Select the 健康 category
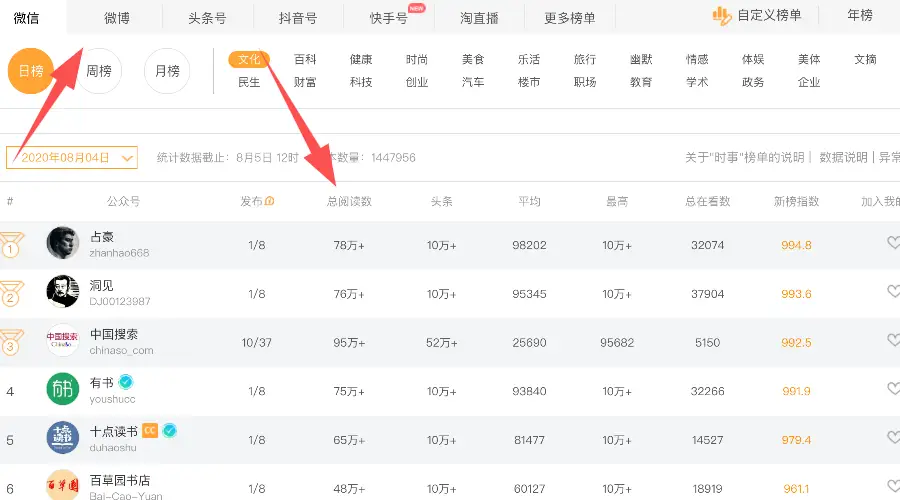The image size is (900, 500). click(361, 59)
